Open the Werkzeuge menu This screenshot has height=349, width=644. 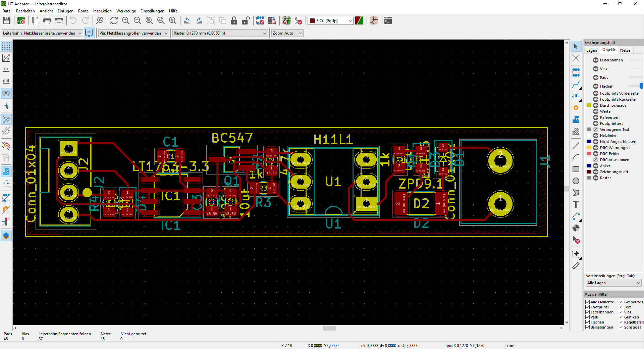coord(126,11)
